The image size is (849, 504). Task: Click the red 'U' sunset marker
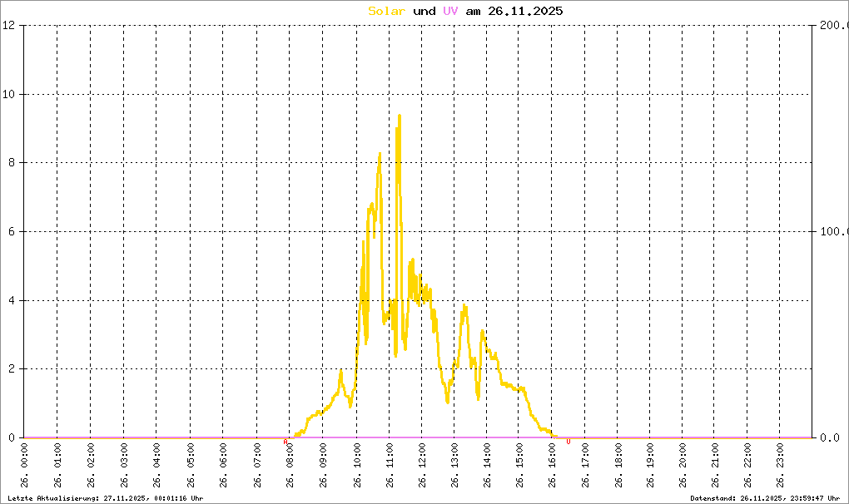click(568, 442)
